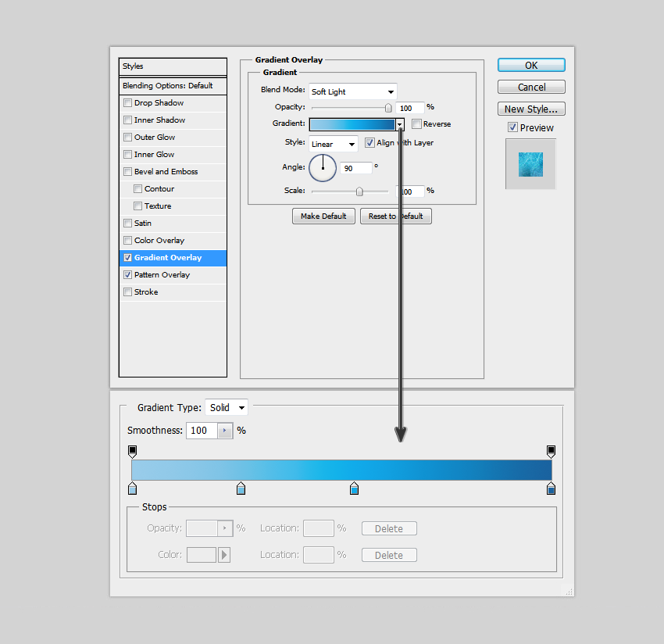Image resolution: width=664 pixels, height=644 pixels.
Task: Enable the Inner Shadow checkbox
Action: [x=127, y=120]
